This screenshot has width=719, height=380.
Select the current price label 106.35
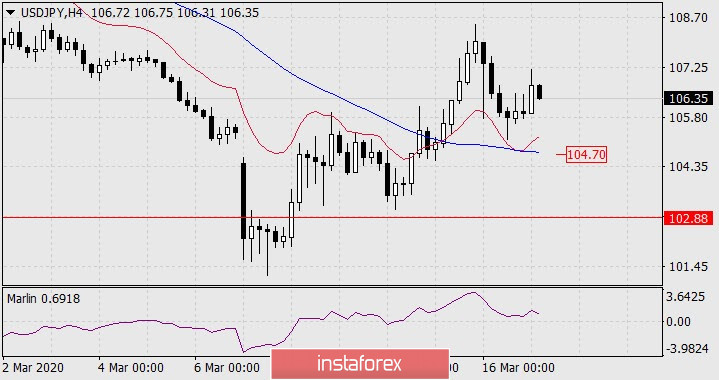(688, 99)
